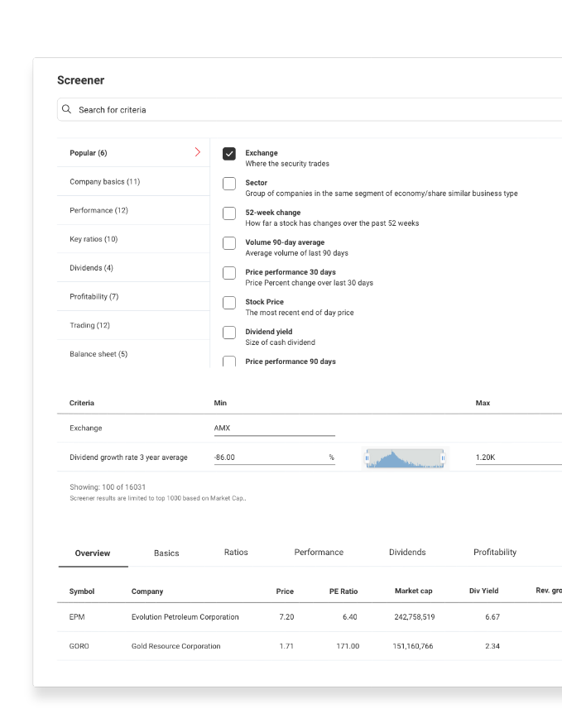Viewport: 562px width, 728px height.
Task: Select the Dividend yield checkbox
Action: coord(229,333)
